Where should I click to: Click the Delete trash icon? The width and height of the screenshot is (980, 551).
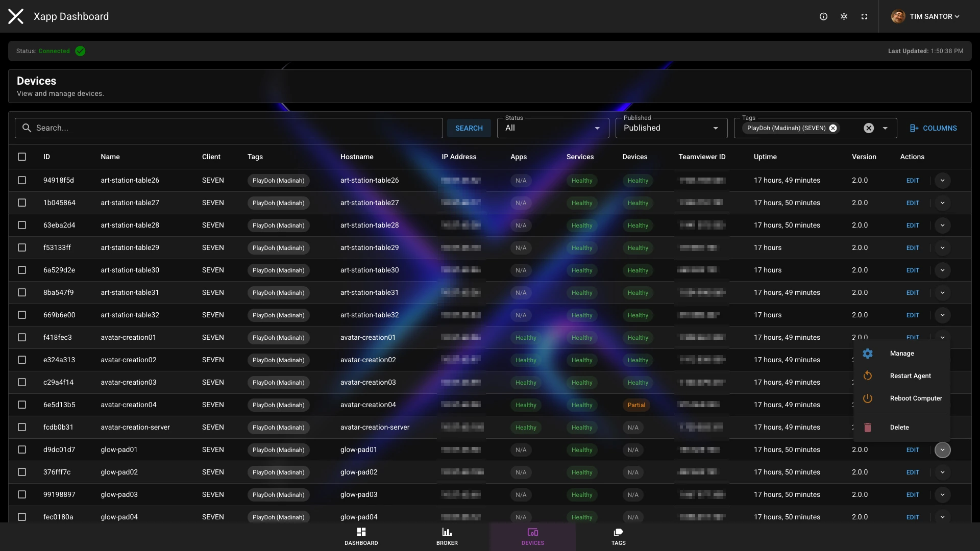tap(867, 428)
